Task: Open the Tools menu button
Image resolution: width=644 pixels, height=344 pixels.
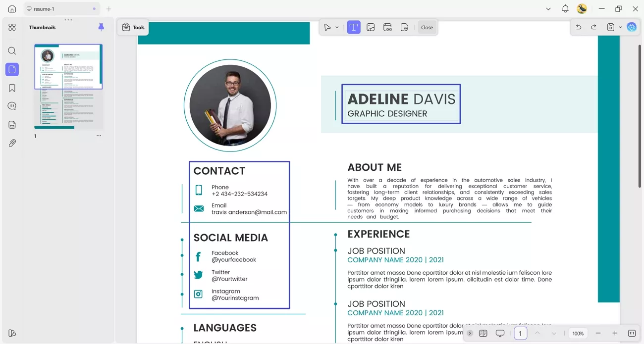Action: click(x=133, y=27)
